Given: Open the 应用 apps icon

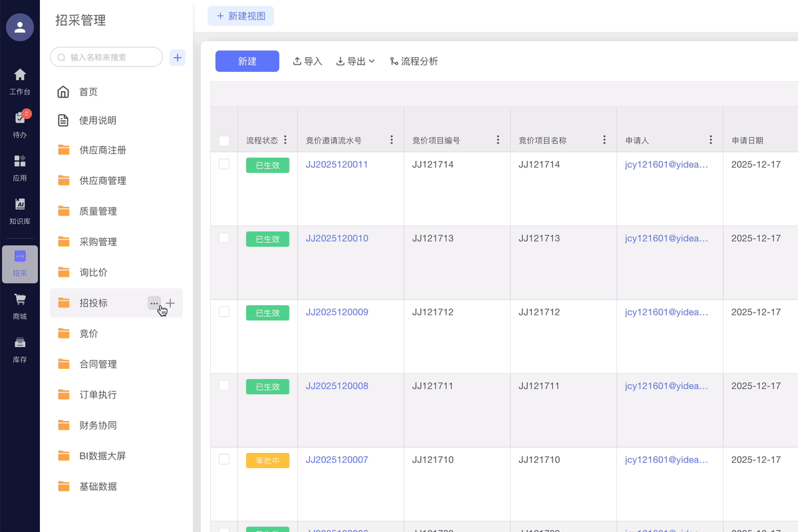Looking at the screenshot, I should (20, 162).
